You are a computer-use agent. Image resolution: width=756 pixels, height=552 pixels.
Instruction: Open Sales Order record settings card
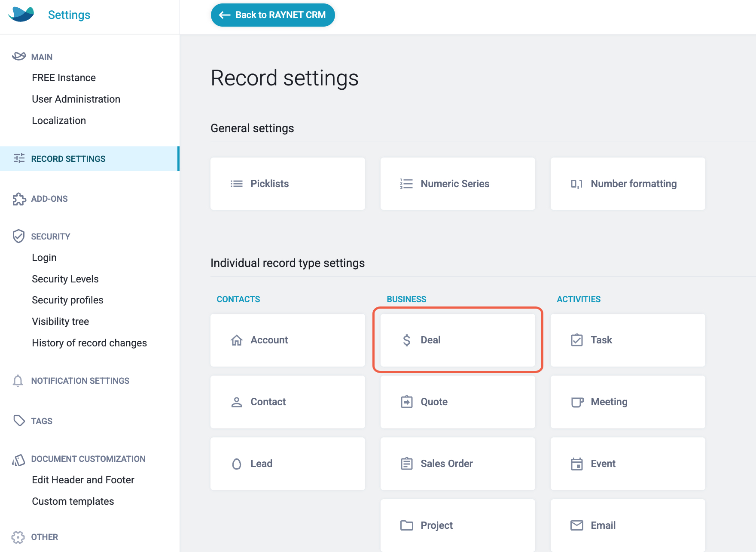pos(458,464)
